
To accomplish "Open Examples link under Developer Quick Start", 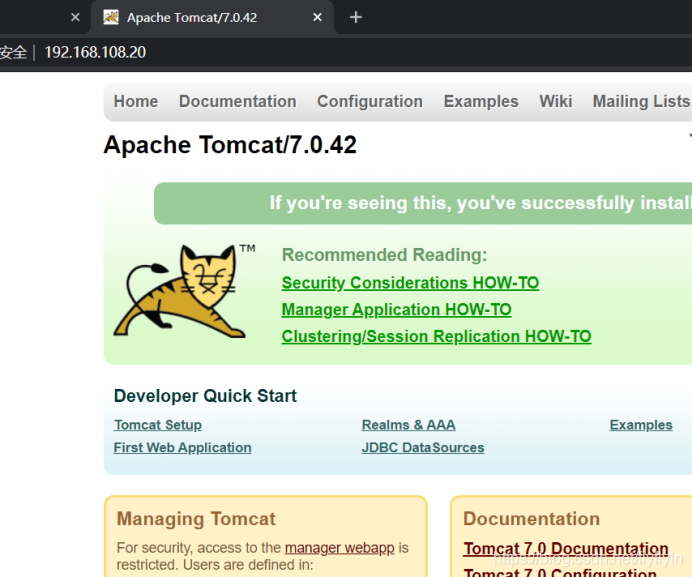I will pos(641,425).
